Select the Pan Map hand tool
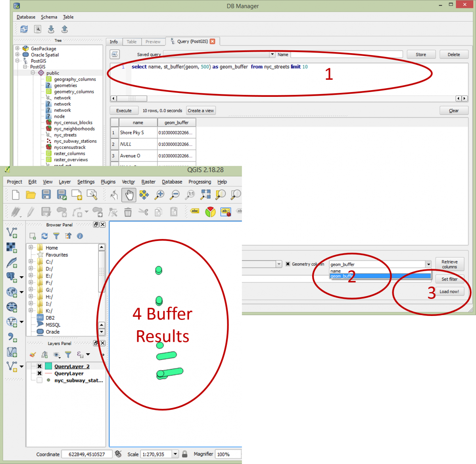The width and height of the screenshot is (476, 464). click(x=129, y=194)
